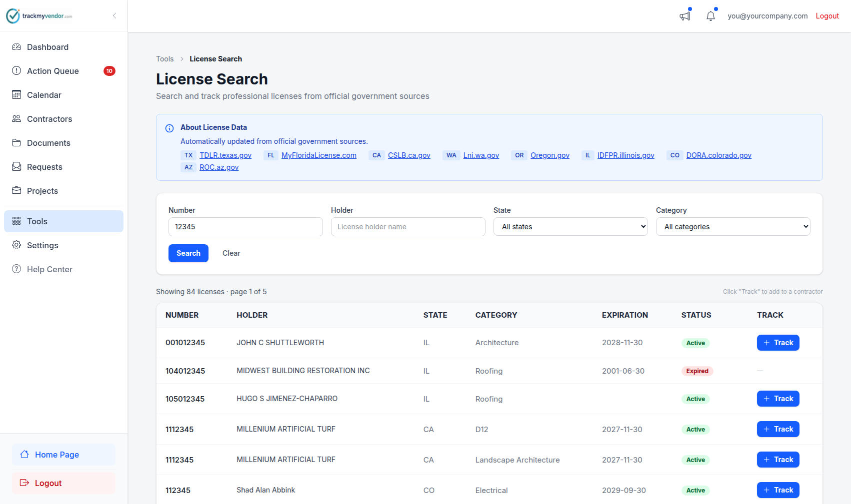Click the Clear button

[x=231, y=253]
